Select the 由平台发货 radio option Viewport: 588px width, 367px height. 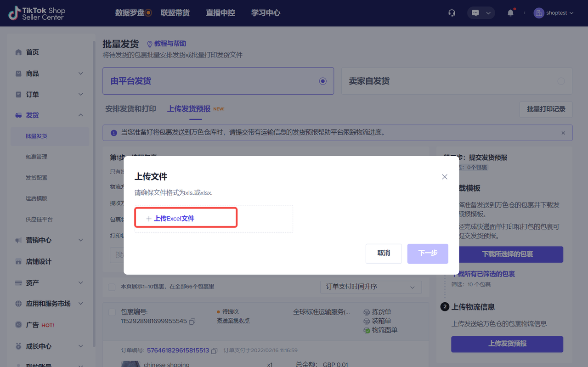point(322,81)
